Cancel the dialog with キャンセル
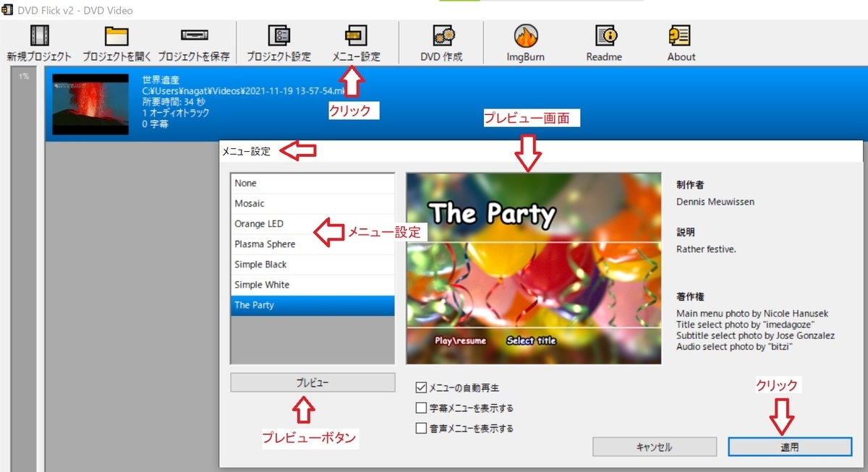The width and height of the screenshot is (868, 472). coord(654,447)
